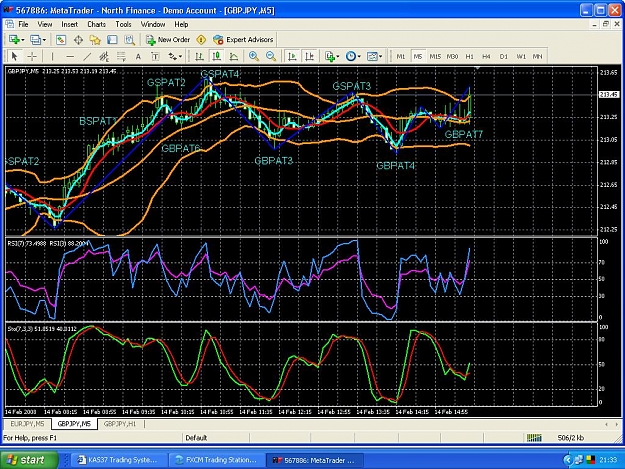625x469 pixels.
Task: Open the Window menu
Action: tap(153, 24)
